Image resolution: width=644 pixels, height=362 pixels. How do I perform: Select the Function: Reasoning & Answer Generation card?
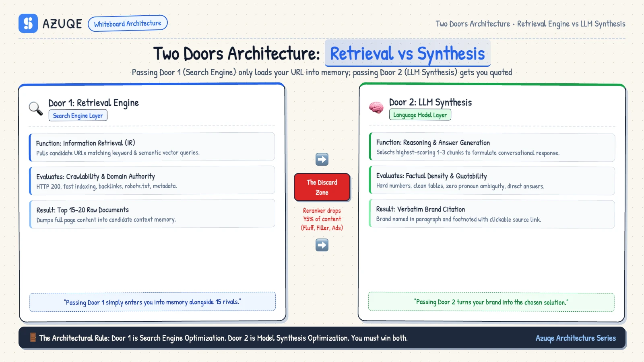click(492, 147)
